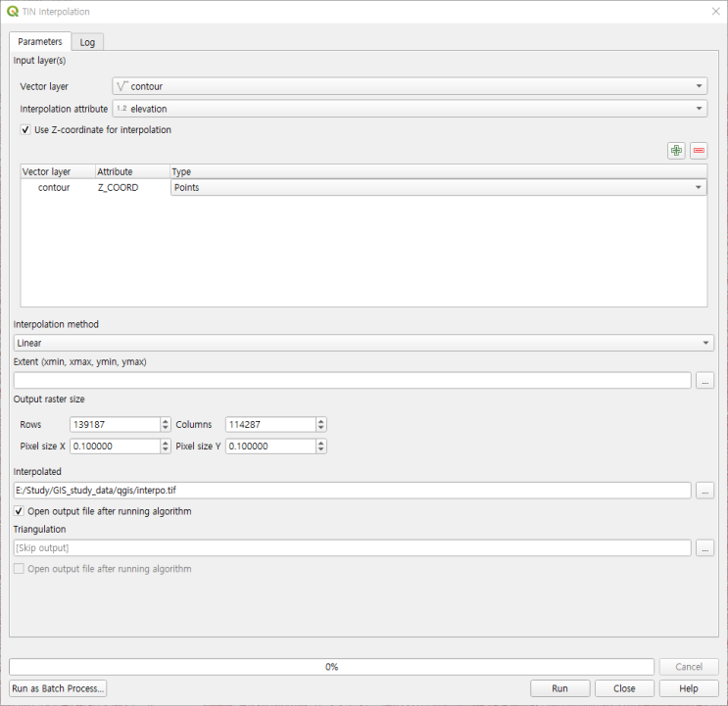Click the Pixel size Y field
This screenshot has height=706, width=728.
270,447
